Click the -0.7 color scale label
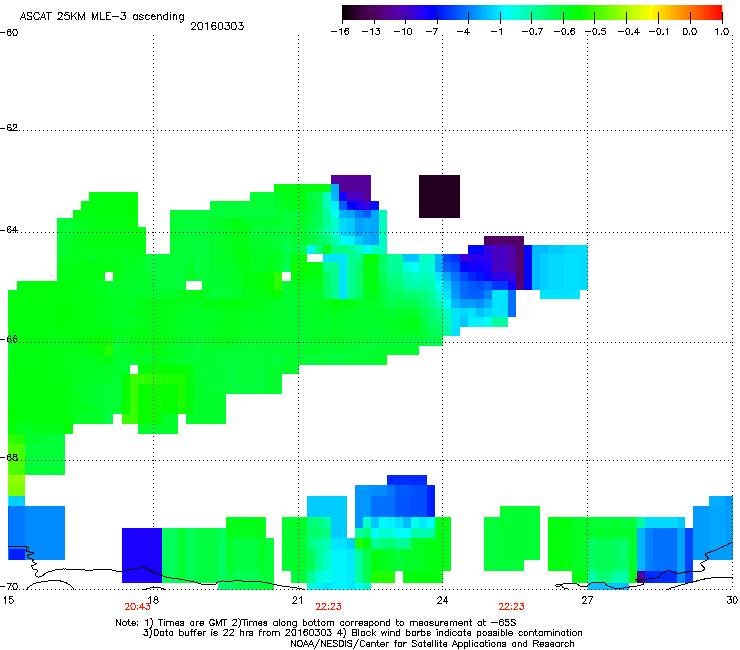 532,32
